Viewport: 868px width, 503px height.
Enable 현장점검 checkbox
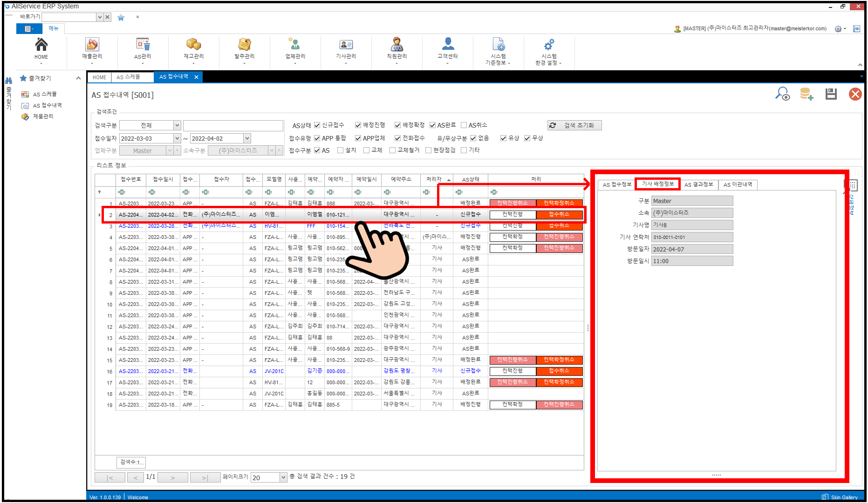(428, 150)
